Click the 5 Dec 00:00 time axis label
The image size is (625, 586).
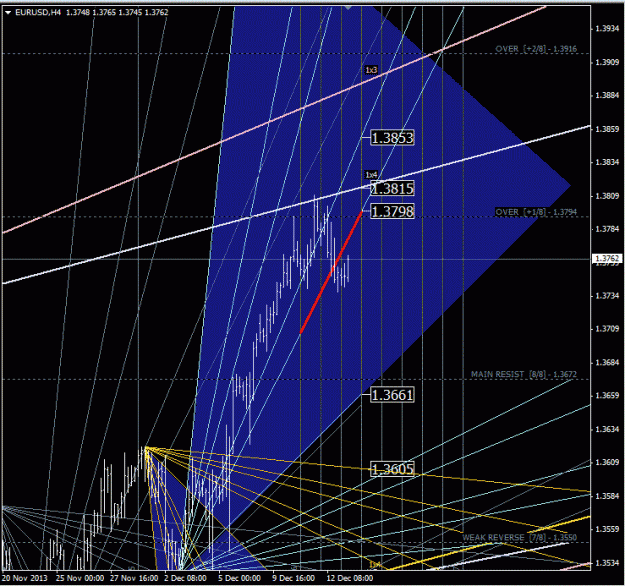239,578
